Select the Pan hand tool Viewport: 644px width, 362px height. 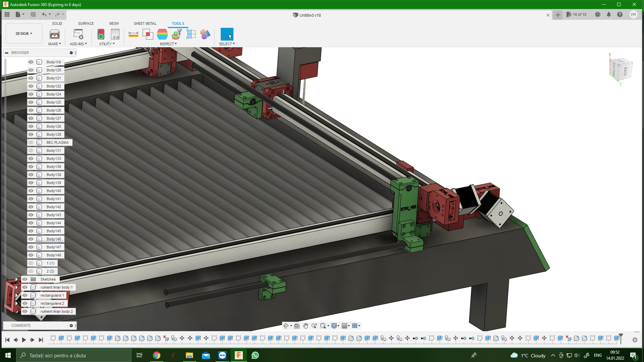coord(306,326)
